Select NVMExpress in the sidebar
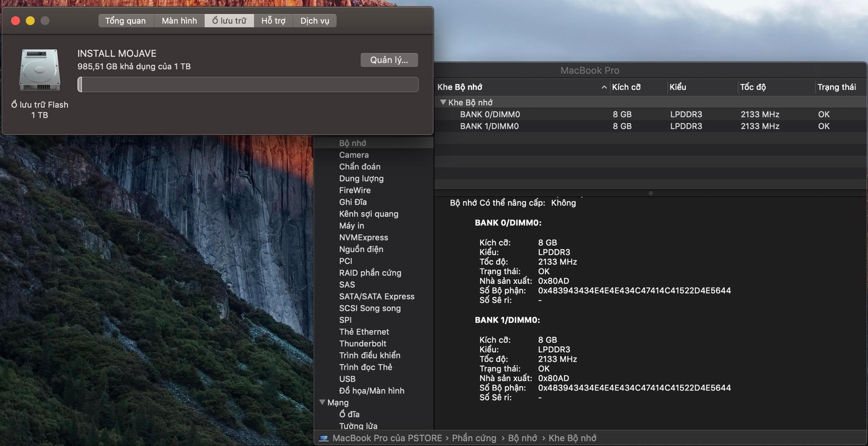 363,238
